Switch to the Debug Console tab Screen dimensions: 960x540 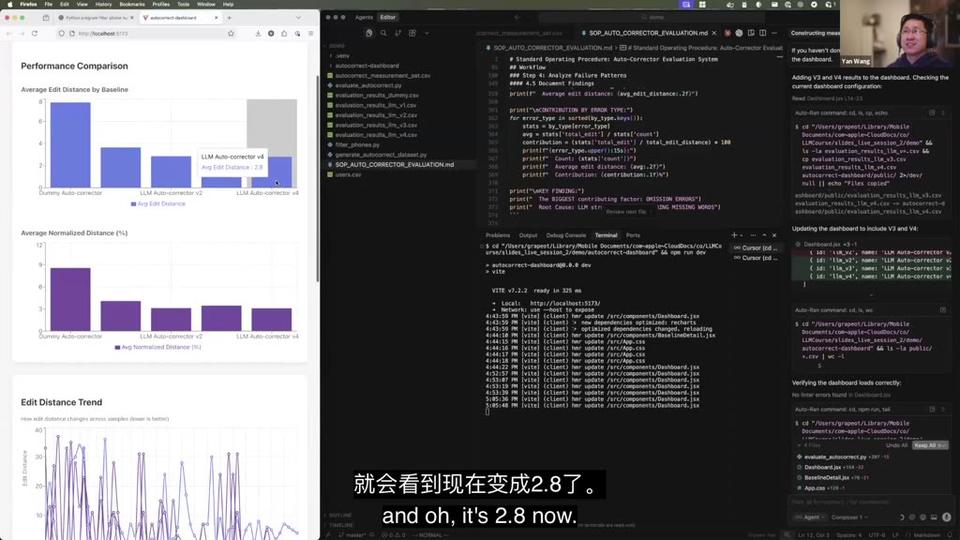click(566, 235)
